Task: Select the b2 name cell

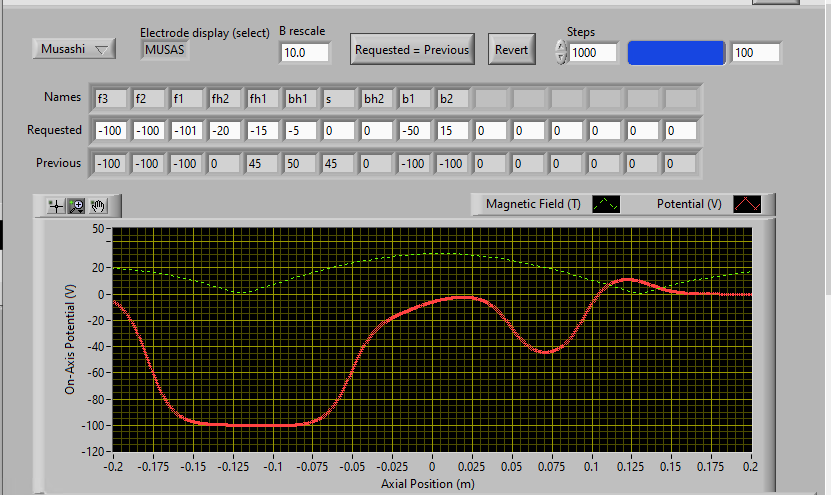Action: [x=453, y=99]
